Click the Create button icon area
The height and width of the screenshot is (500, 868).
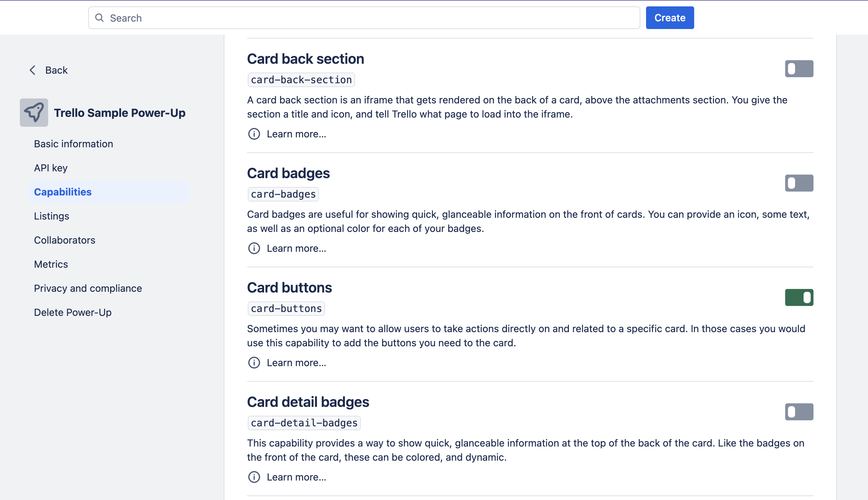click(x=669, y=17)
